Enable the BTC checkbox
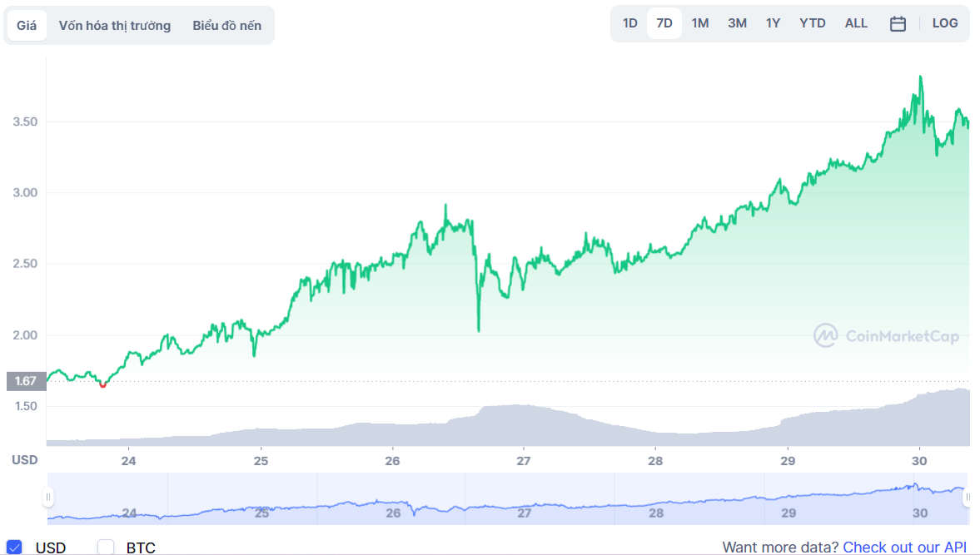The image size is (980, 555). [106, 548]
